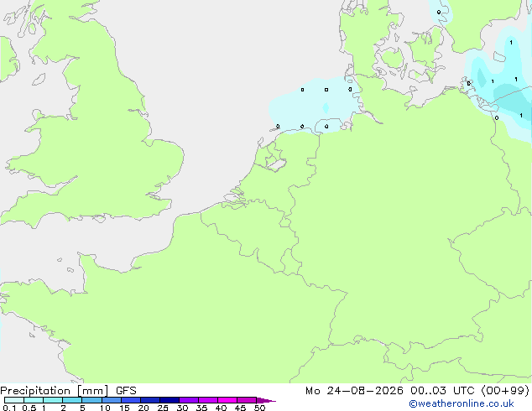Select the 5–10 mm legend color swatch
Viewport: 532px width, 411px height.
92,400
